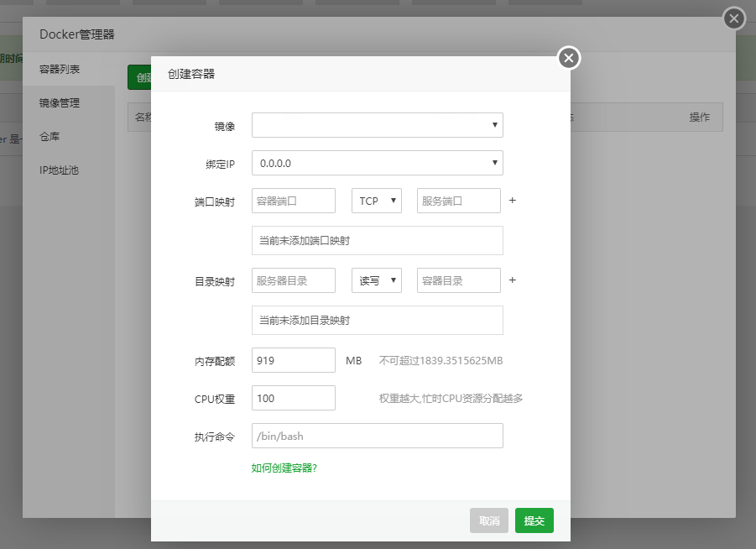Switch to the 容器列表 tab
This screenshot has height=549, width=756.
[60, 69]
